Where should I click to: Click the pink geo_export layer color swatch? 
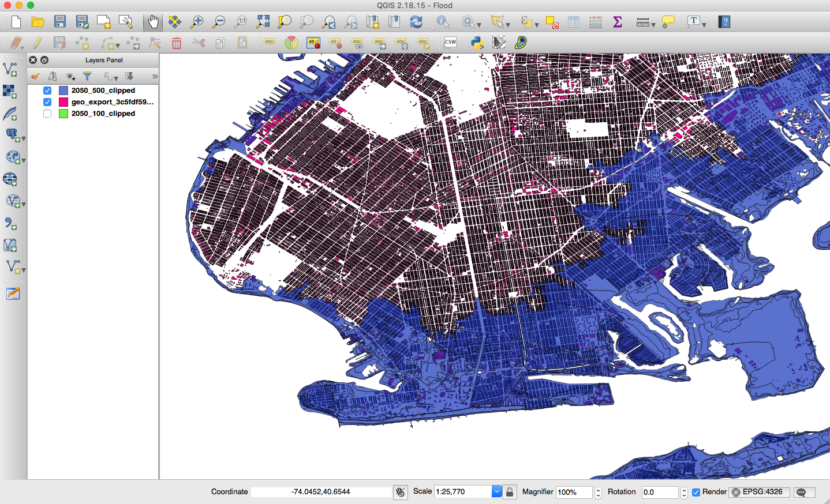(63, 102)
